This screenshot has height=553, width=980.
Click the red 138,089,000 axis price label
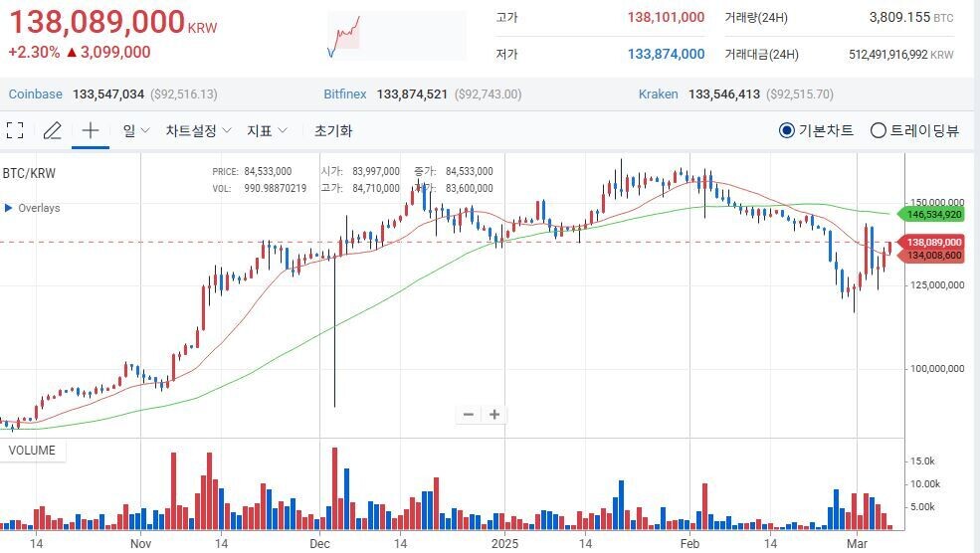(x=933, y=242)
